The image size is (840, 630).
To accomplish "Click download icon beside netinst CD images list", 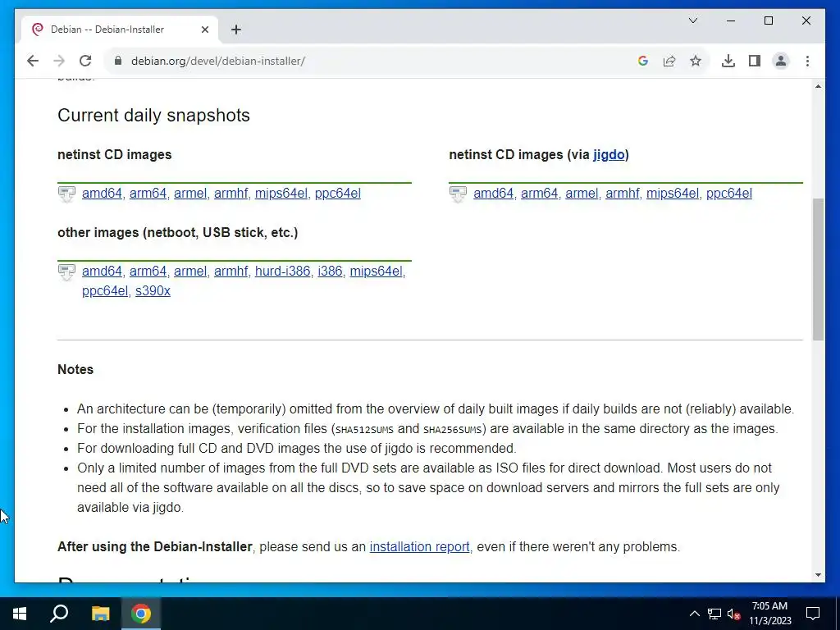I will (67, 194).
